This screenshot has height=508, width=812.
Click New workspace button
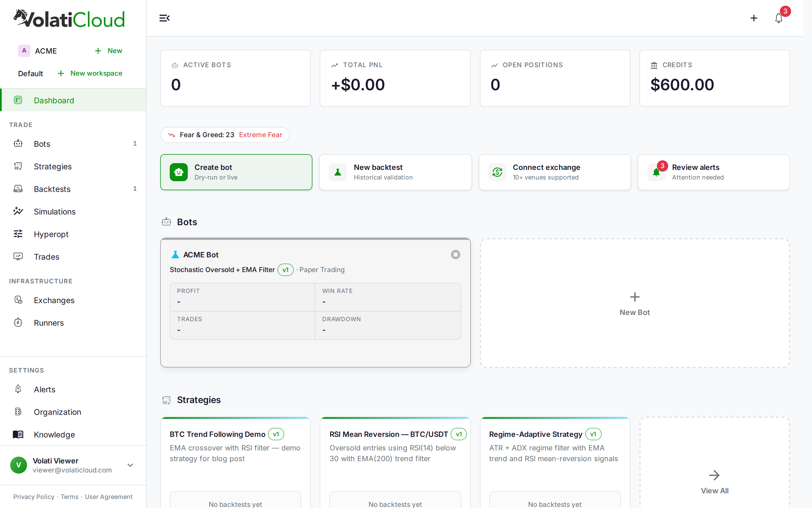pos(90,73)
